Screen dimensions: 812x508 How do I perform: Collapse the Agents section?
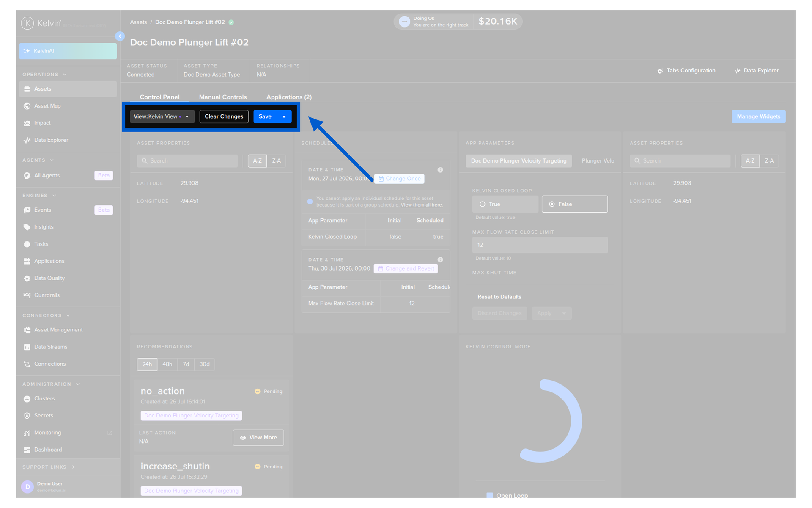52,160
